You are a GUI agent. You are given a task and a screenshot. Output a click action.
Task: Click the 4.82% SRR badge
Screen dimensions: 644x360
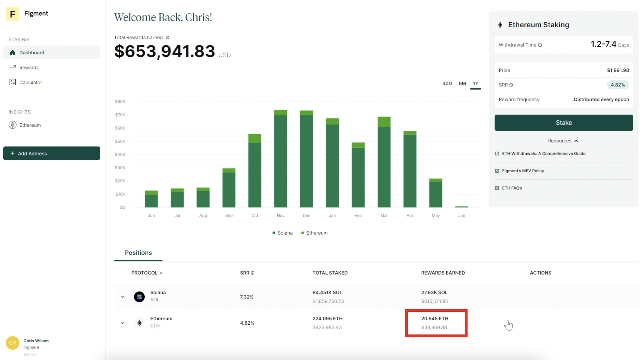point(617,85)
